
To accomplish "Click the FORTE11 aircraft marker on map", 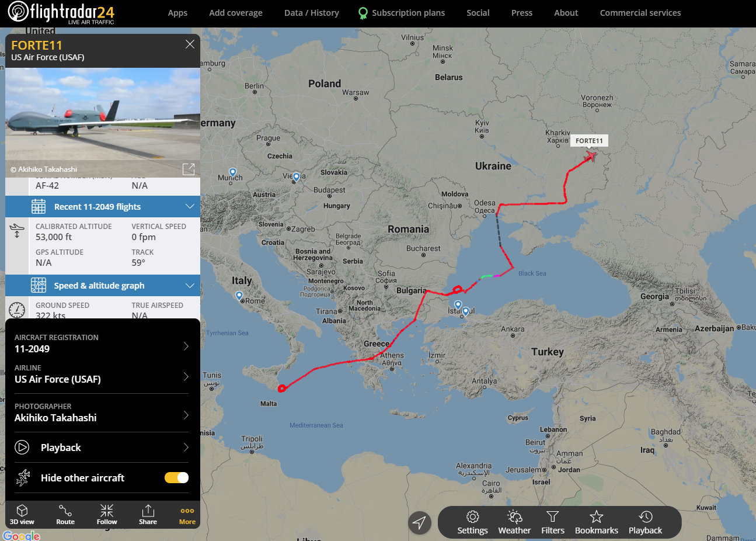I will tap(590, 156).
